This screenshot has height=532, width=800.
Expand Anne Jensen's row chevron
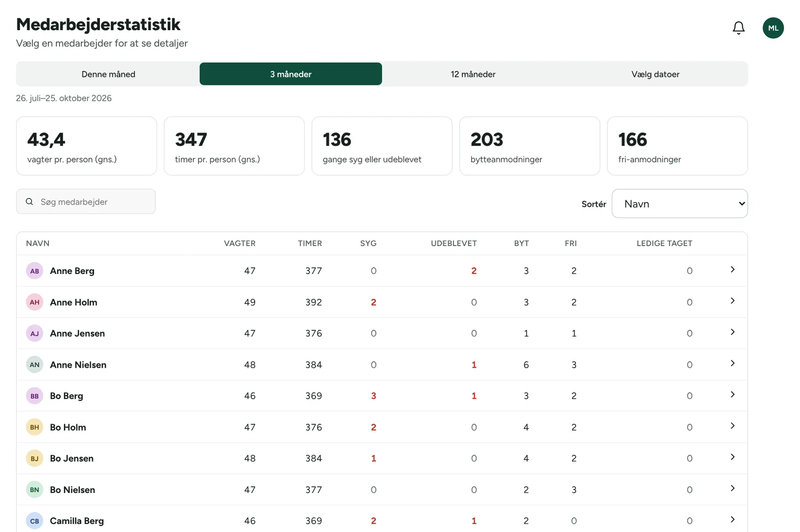point(732,332)
